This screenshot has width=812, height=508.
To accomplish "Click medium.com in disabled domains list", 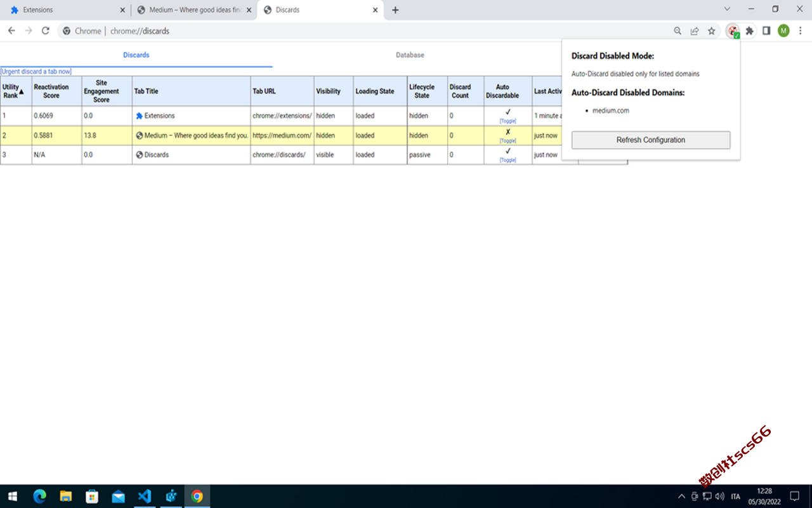I will (611, 110).
